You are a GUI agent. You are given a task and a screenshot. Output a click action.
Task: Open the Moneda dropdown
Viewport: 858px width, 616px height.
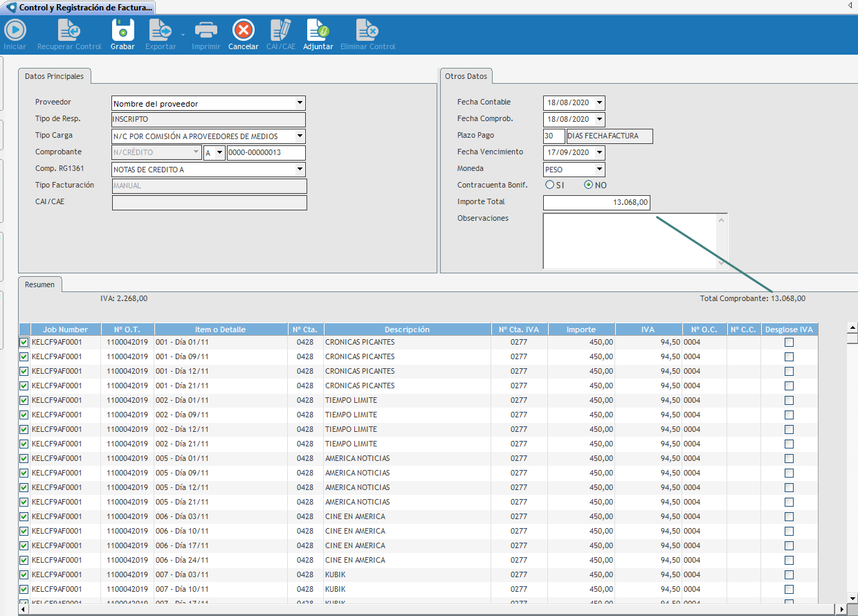599,169
